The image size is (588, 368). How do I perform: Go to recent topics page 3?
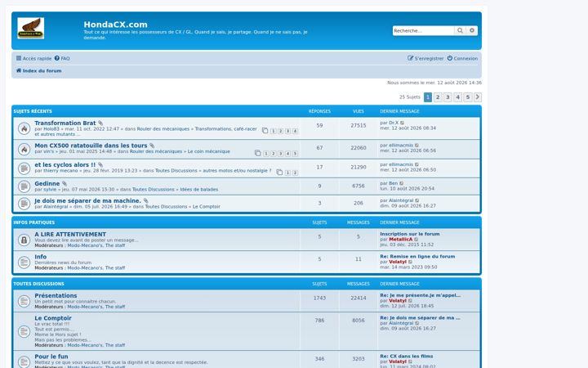[x=448, y=97]
